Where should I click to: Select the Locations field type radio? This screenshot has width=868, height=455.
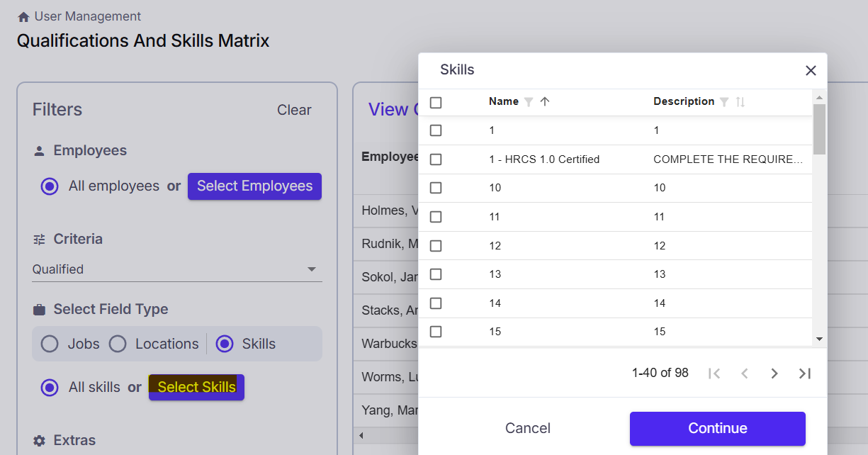tap(118, 344)
